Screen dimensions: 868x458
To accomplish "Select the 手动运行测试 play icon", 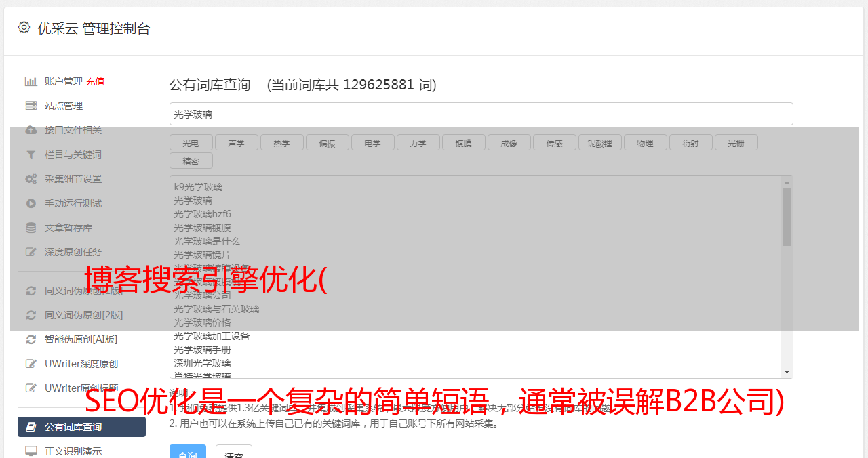I will pos(31,203).
